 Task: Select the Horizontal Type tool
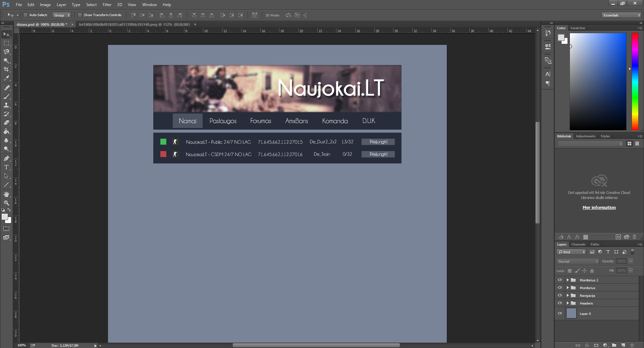(x=6, y=167)
